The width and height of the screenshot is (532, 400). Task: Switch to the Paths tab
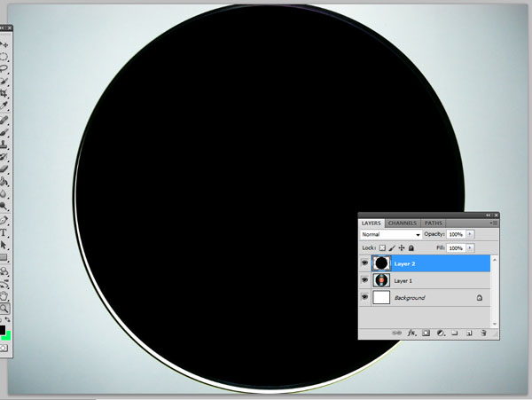(x=434, y=224)
